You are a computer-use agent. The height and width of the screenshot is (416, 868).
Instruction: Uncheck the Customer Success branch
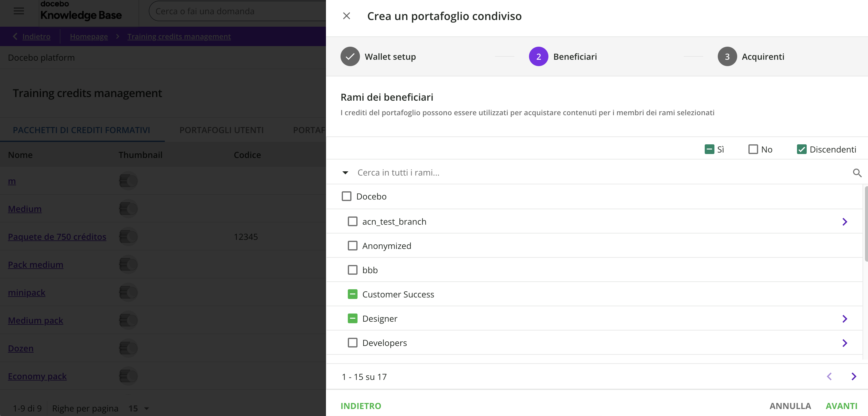pyautogui.click(x=352, y=294)
